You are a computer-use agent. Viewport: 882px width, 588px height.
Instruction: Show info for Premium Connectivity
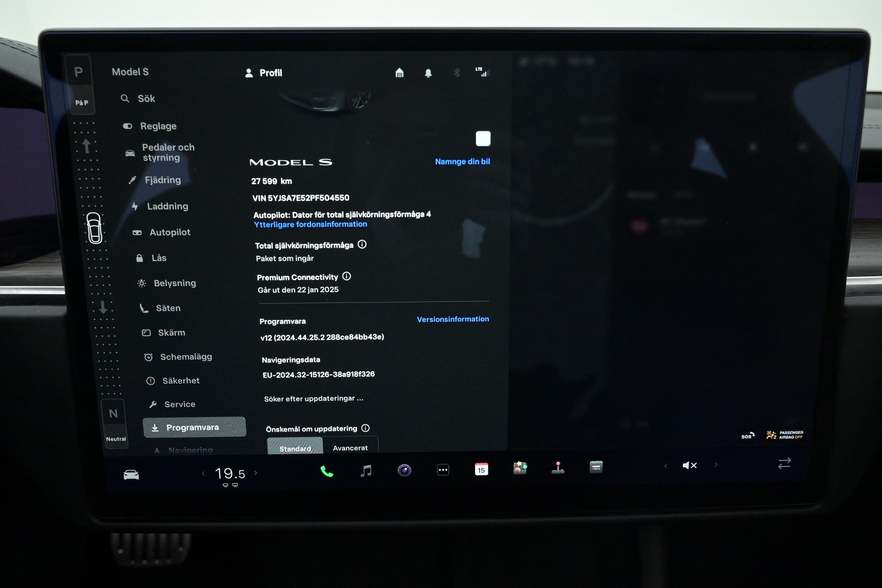(x=346, y=277)
